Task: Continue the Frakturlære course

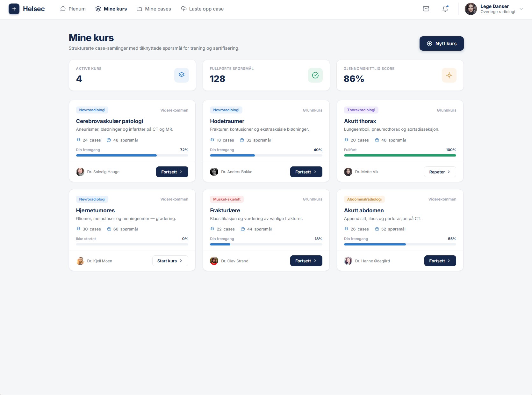Action: (306, 261)
